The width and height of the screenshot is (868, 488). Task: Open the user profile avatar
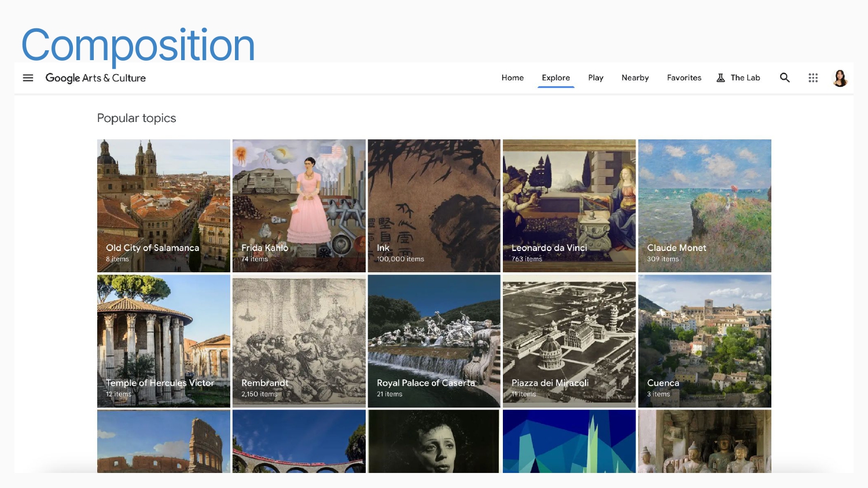(840, 78)
